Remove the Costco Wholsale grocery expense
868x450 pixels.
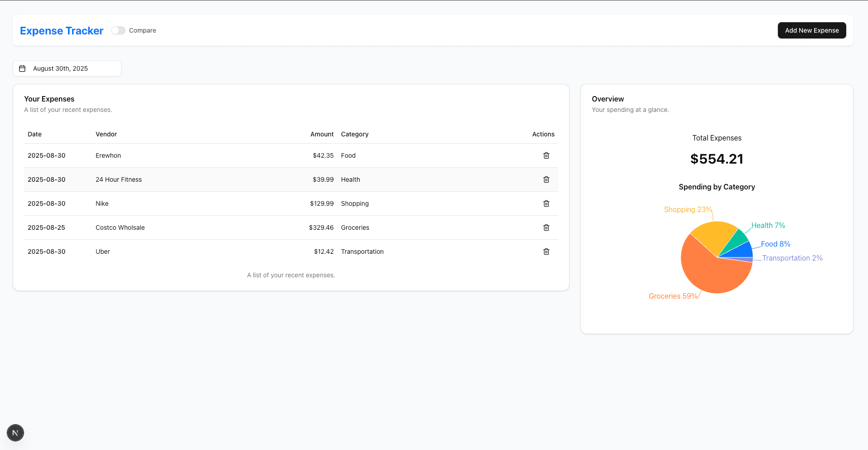click(x=546, y=227)
